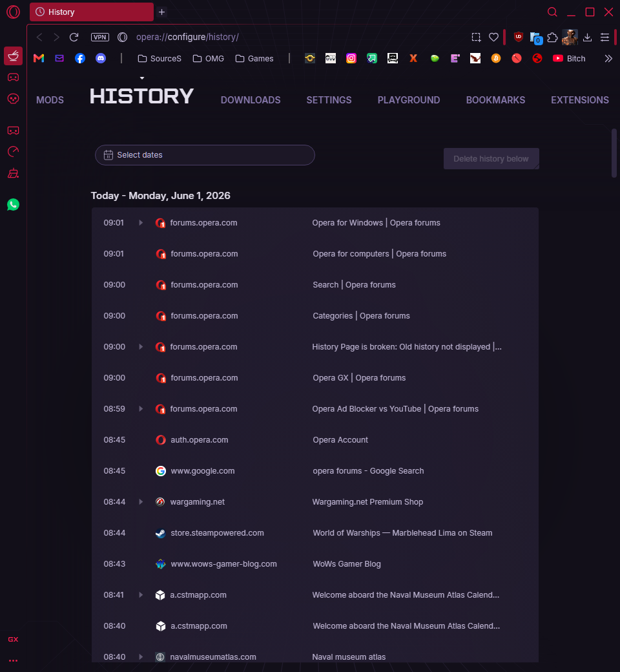Expand the History Page is broken entry group
Image resolution: width=620 pixels, height=672 pixels.
point(141,347)
